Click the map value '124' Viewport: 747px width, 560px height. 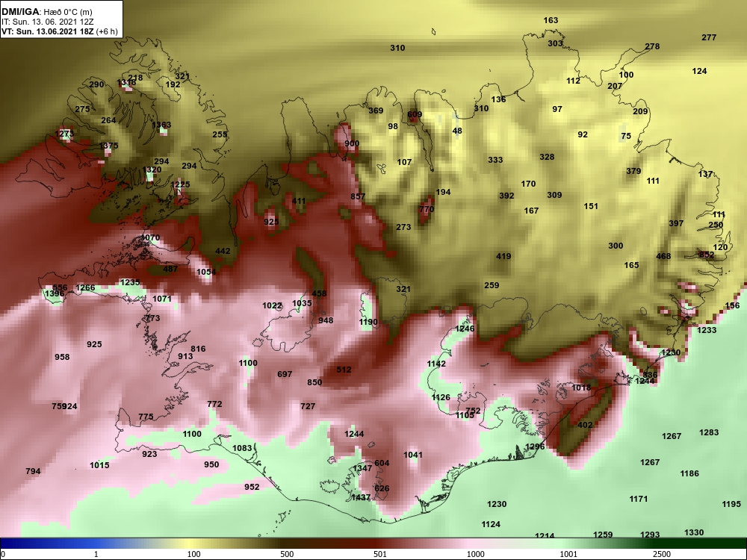coord(699,71)
